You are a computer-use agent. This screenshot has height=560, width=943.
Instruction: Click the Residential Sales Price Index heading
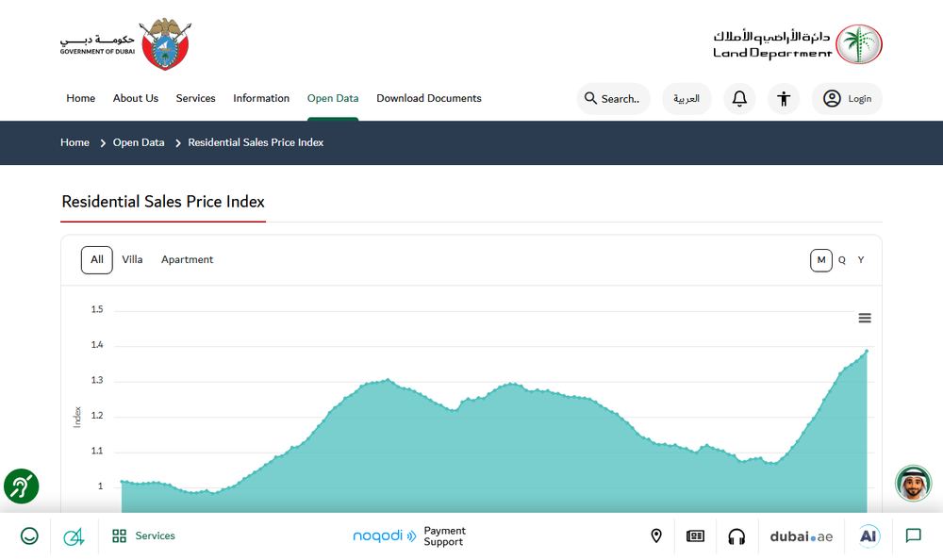tap(163, 202)
